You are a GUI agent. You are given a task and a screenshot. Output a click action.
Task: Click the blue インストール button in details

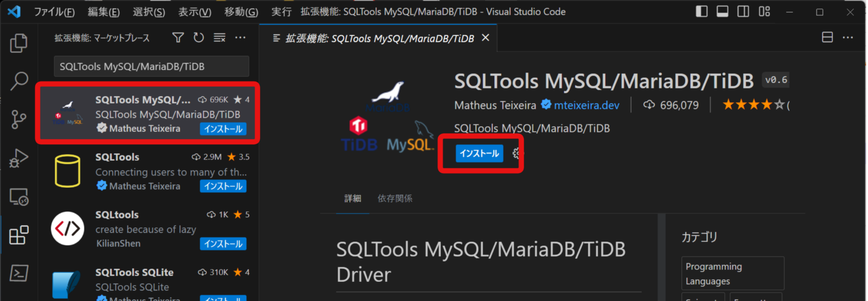pos(479,153)
